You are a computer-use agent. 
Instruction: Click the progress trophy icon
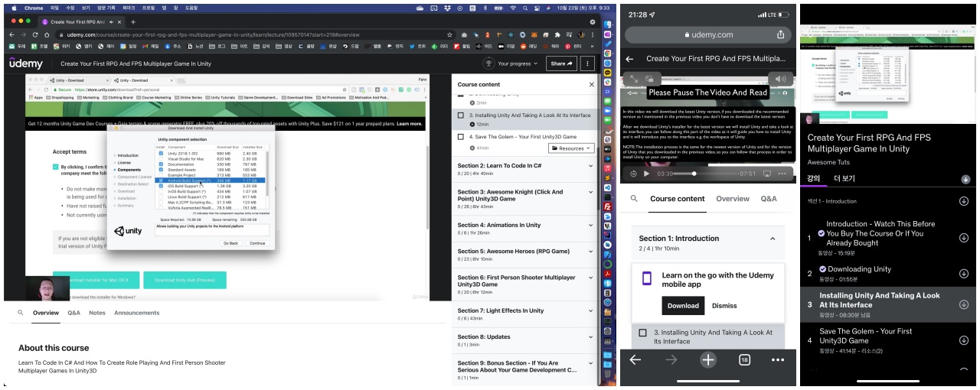click(488, 63)
